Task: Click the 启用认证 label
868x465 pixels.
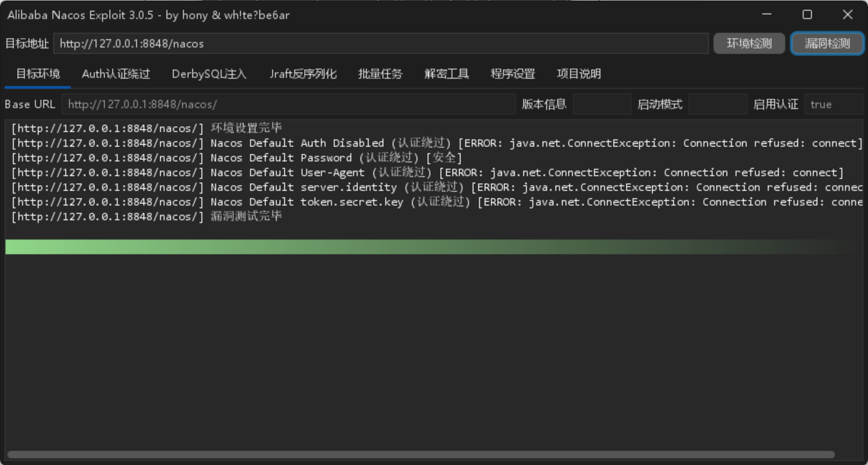Action: (776, 104)
